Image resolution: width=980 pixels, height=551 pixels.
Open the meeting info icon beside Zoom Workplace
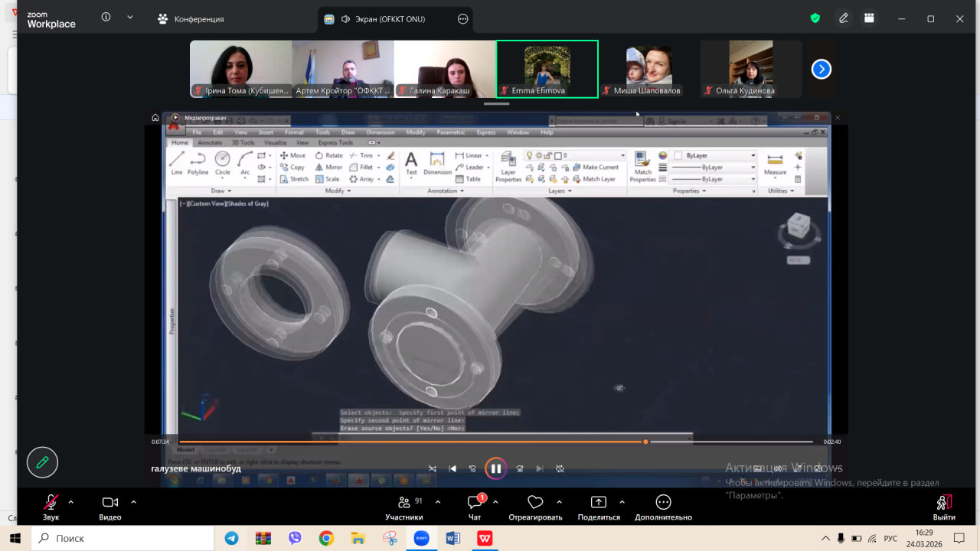point(106,18)
